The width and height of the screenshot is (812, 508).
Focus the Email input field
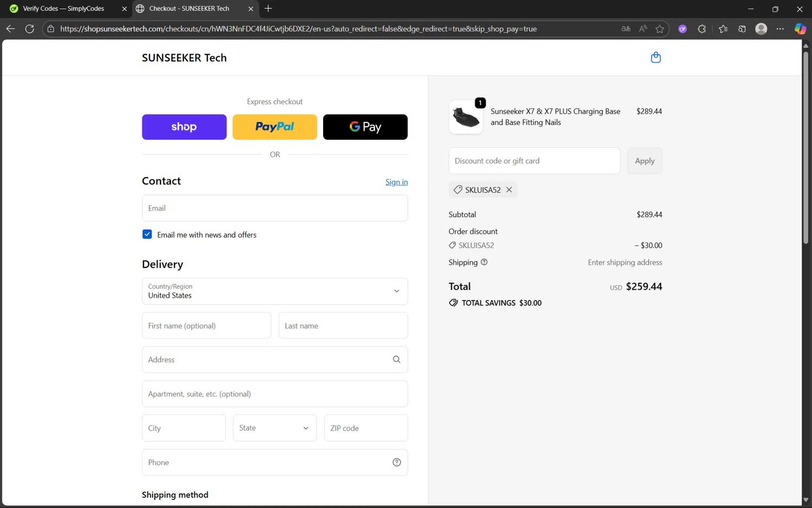(x=275, y=208)
